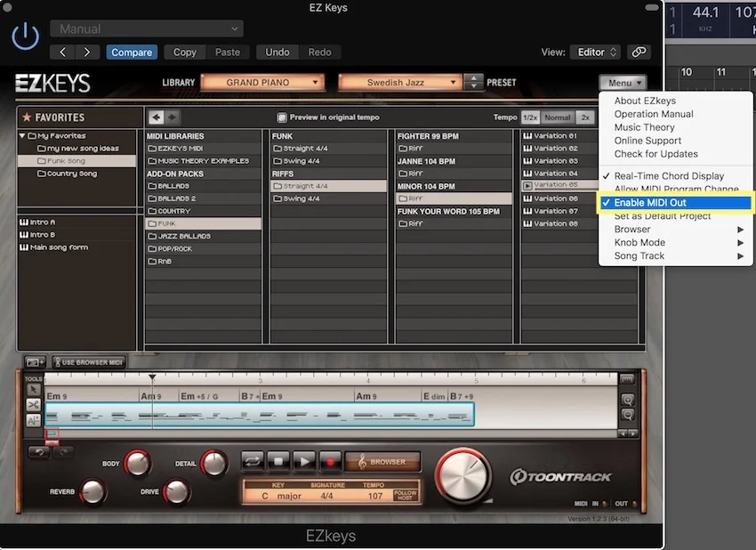The width and height of the screenshot is (756, 550).
Task: Expand the Browser submenu
Action: tap(675, 230)
